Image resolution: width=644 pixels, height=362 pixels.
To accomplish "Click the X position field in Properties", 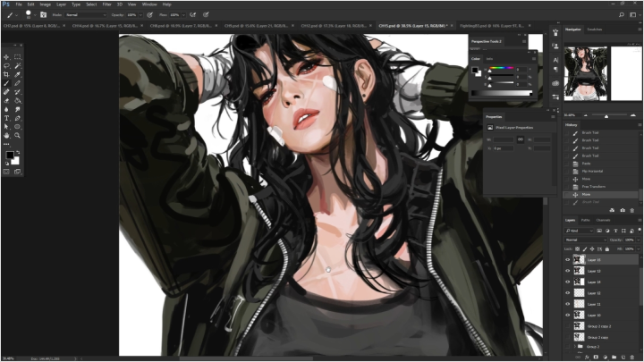I will pos(503,148).
